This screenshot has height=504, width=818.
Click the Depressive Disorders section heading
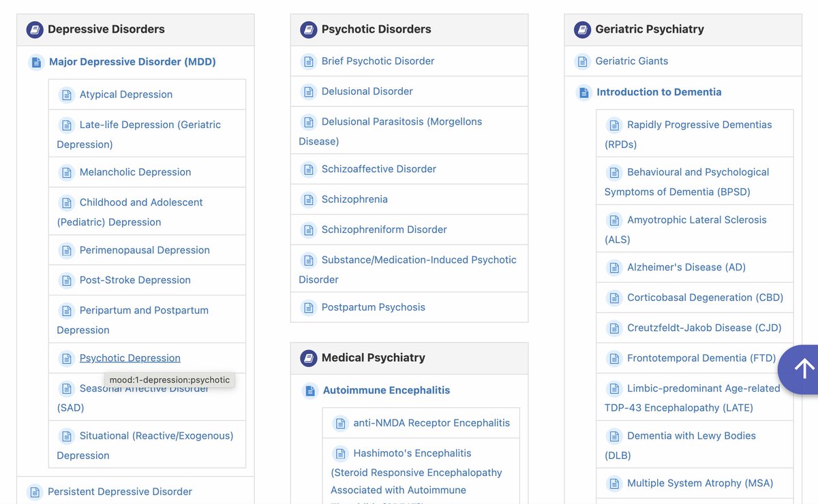click(x=106, y=29)
